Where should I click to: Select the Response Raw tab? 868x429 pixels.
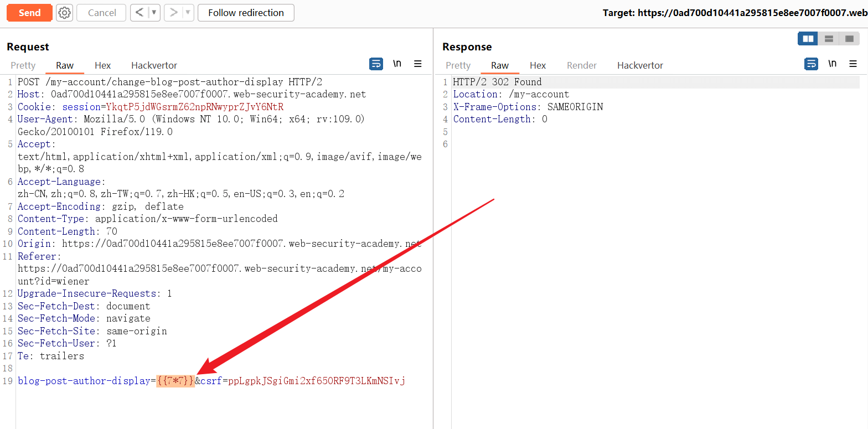point(500,65)
